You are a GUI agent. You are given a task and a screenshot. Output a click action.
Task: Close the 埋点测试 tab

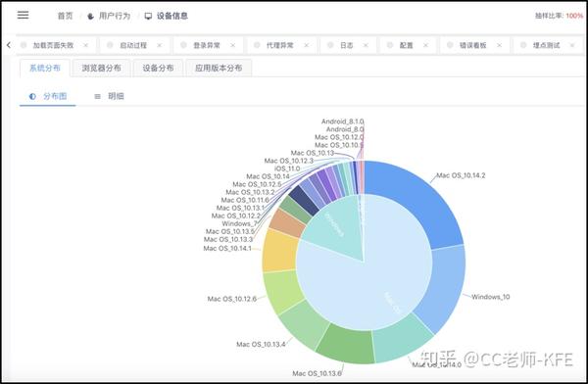pos(572,45)
